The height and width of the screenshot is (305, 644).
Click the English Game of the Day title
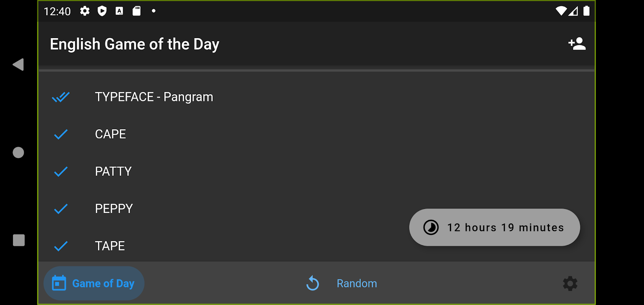135,44
